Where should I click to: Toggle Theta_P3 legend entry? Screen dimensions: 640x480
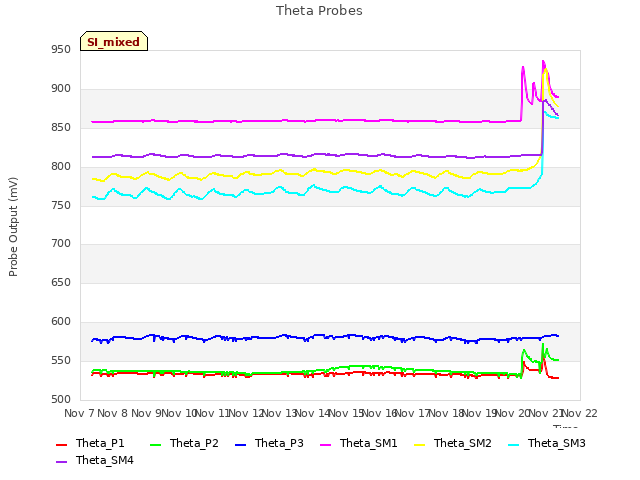point(269,443)
